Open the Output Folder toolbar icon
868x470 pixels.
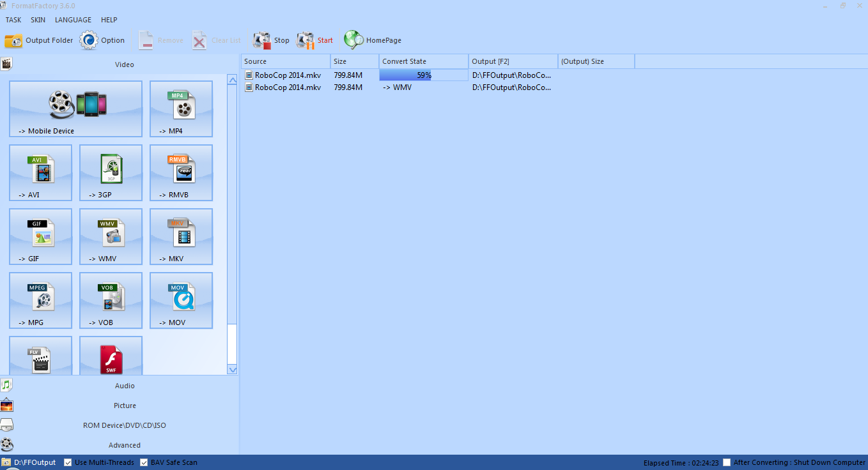point(13,40)
